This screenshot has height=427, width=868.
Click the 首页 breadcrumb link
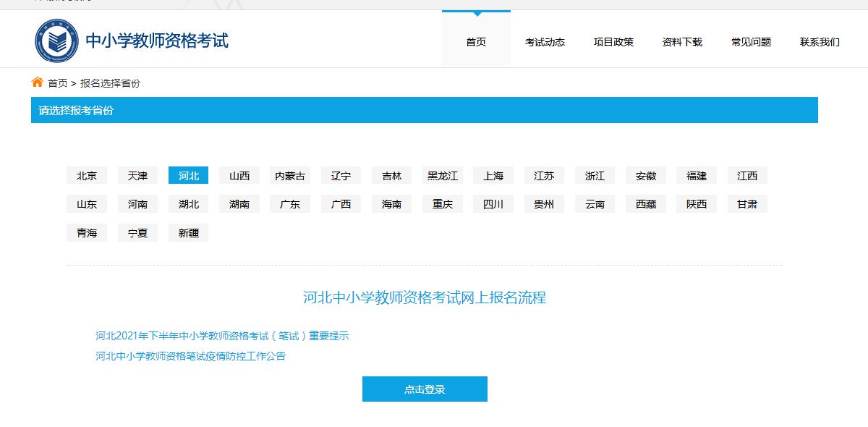(58, 83)
